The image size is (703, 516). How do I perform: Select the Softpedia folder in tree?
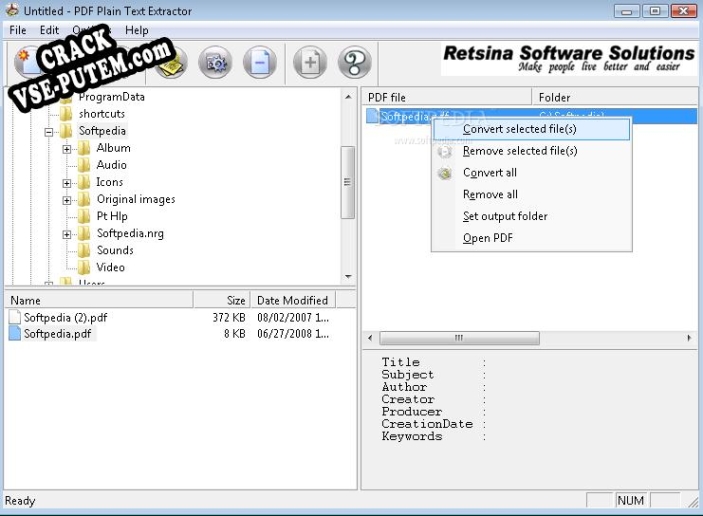(x=102, y=131)
